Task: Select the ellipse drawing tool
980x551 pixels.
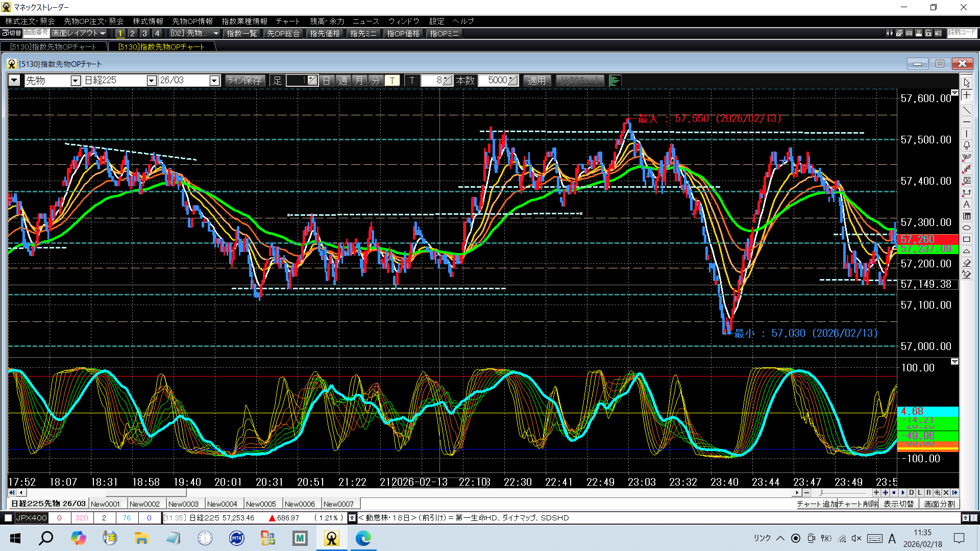Action: pos(967,228)
